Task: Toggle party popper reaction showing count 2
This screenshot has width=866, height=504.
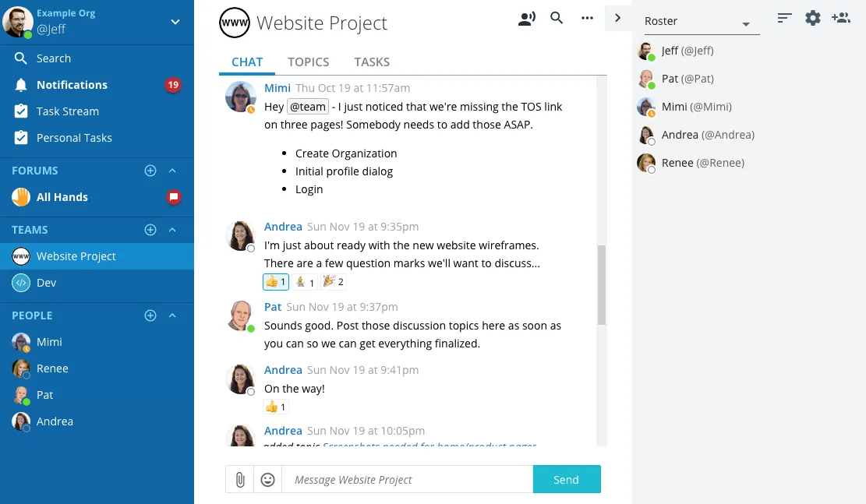Action: [334, 282]
